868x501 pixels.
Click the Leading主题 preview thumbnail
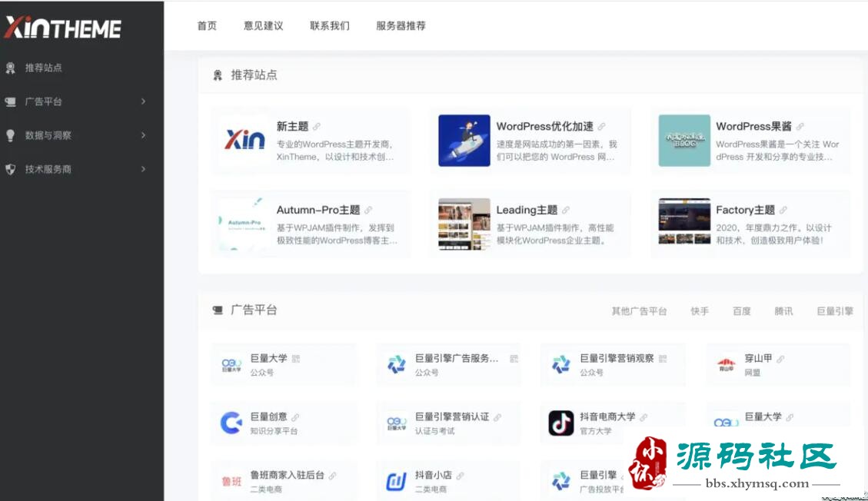(x=464, y=224)
